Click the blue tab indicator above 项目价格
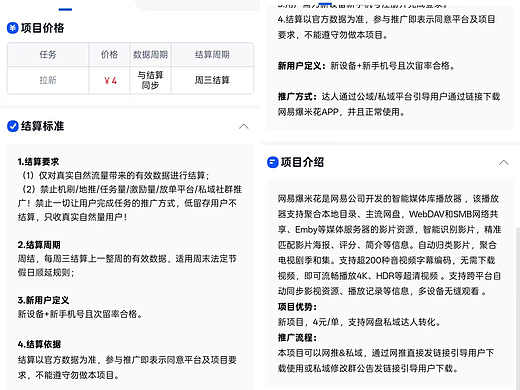This screenshot has height=390, width=520. pos(65,9)
